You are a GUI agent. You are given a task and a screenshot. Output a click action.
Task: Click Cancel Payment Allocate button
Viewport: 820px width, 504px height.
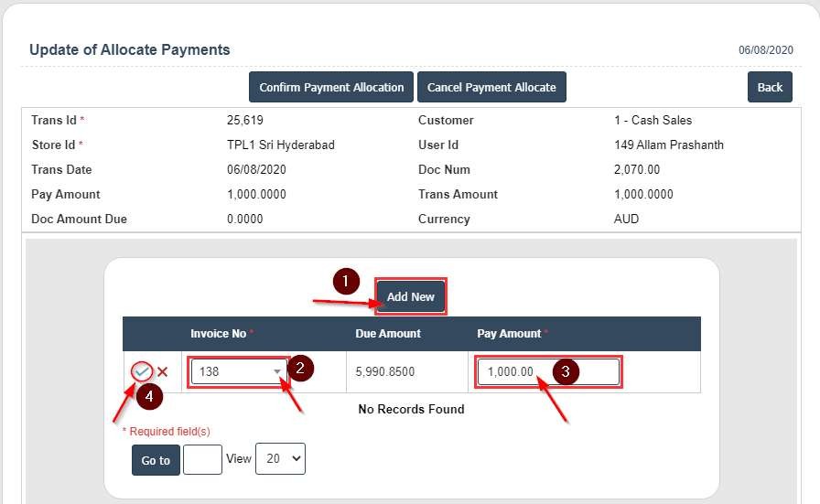(491, 88)
